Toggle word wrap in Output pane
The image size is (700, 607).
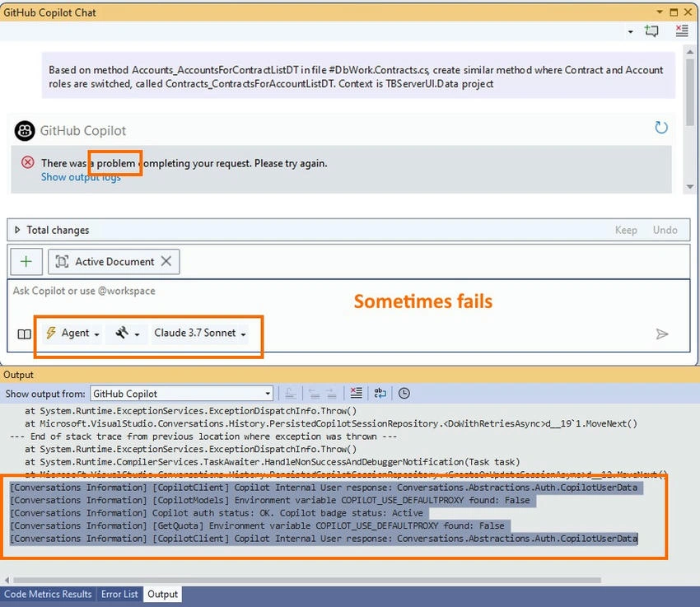(380, 393)
